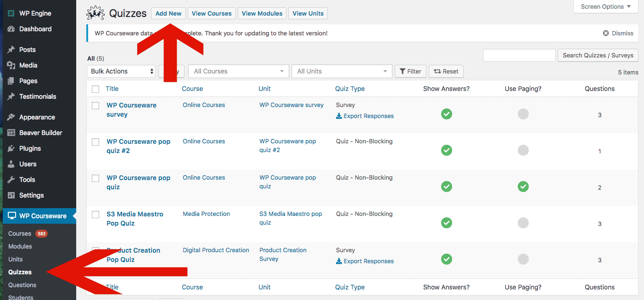Click the WP Engine sidebar icon
Image resolution: width=644 pixels, height=300 pixels.
(11, 13)
